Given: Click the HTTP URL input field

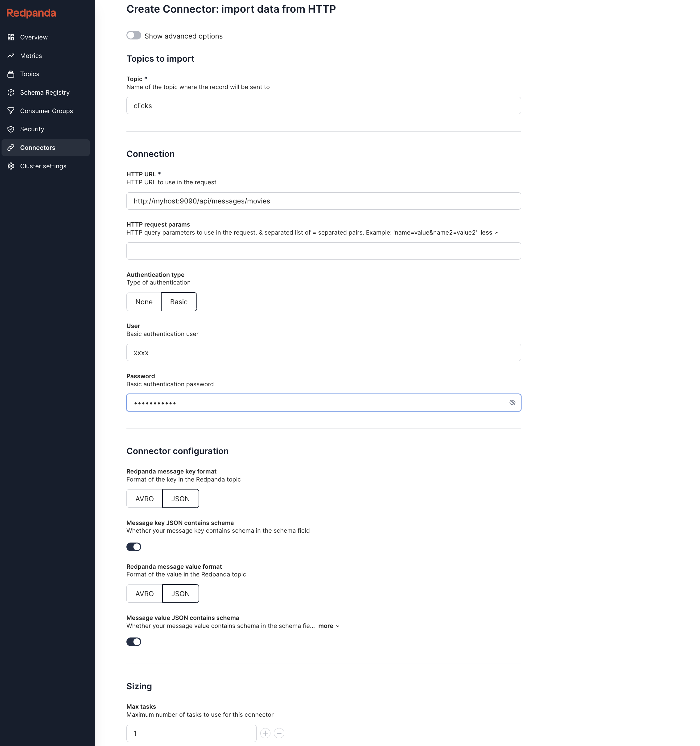Looking at the screenshot, I should (x=323, y=201).
